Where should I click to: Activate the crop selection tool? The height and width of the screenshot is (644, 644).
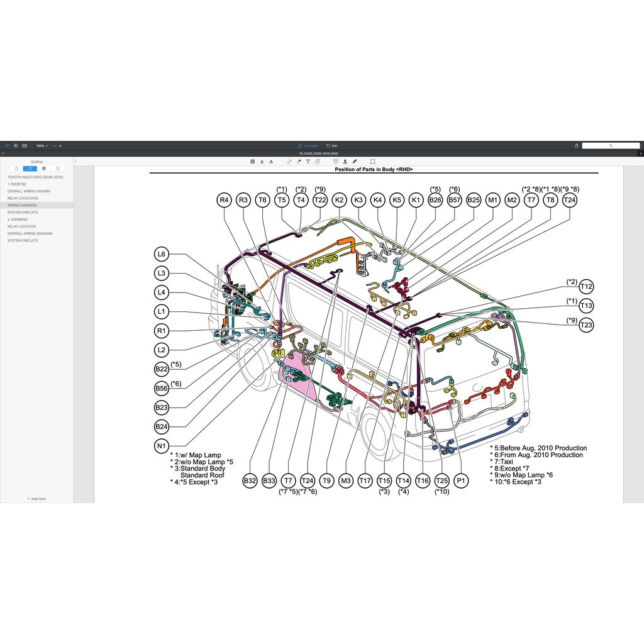click(373, 162)
